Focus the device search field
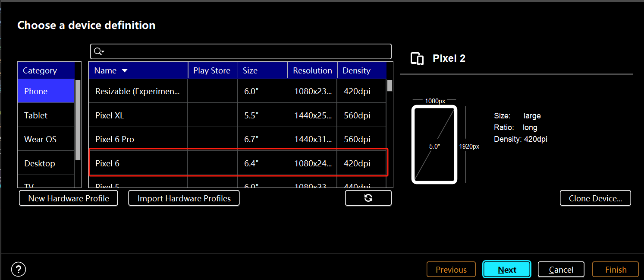 (x=241, y=51)
